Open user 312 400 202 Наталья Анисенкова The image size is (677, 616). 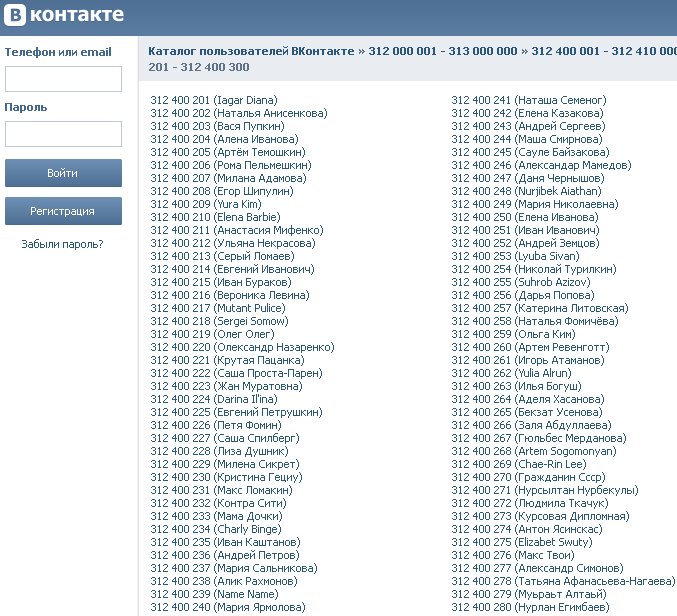pyautogui.click(x=239, y=113)
